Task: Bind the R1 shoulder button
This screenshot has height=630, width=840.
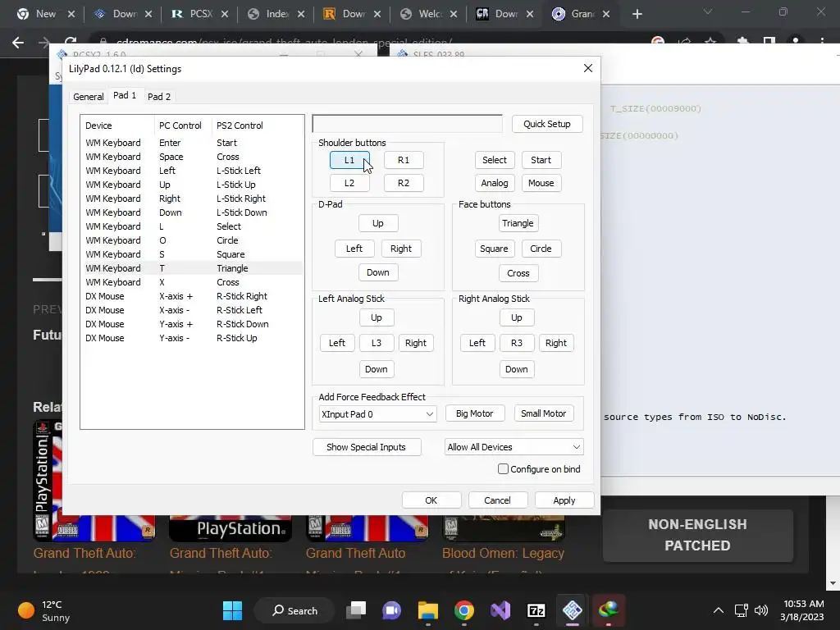Action: coord(404,160)
